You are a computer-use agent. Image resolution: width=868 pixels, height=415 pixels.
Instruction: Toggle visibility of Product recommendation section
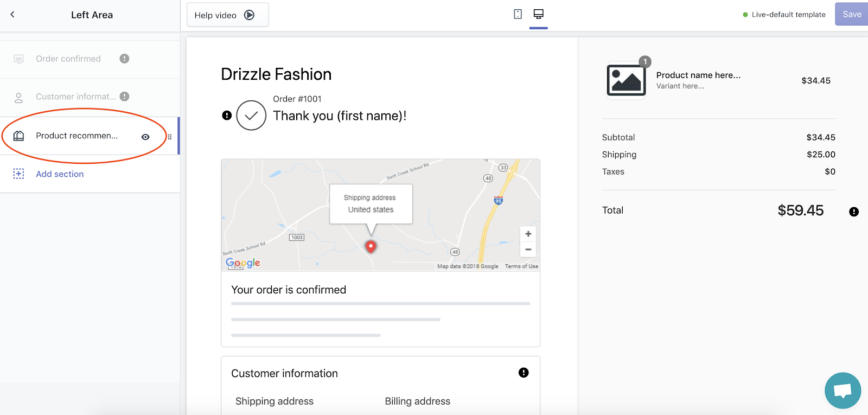click(x=145, y=137)
